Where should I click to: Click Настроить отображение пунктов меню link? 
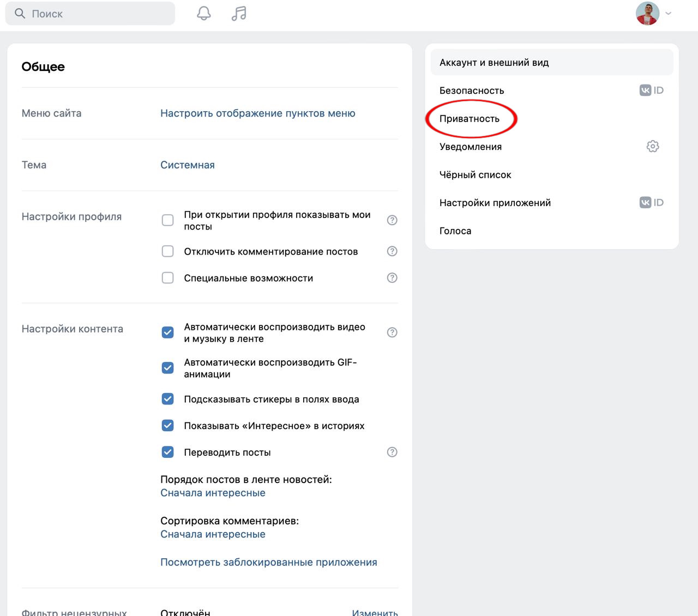(x=258, y=113)
